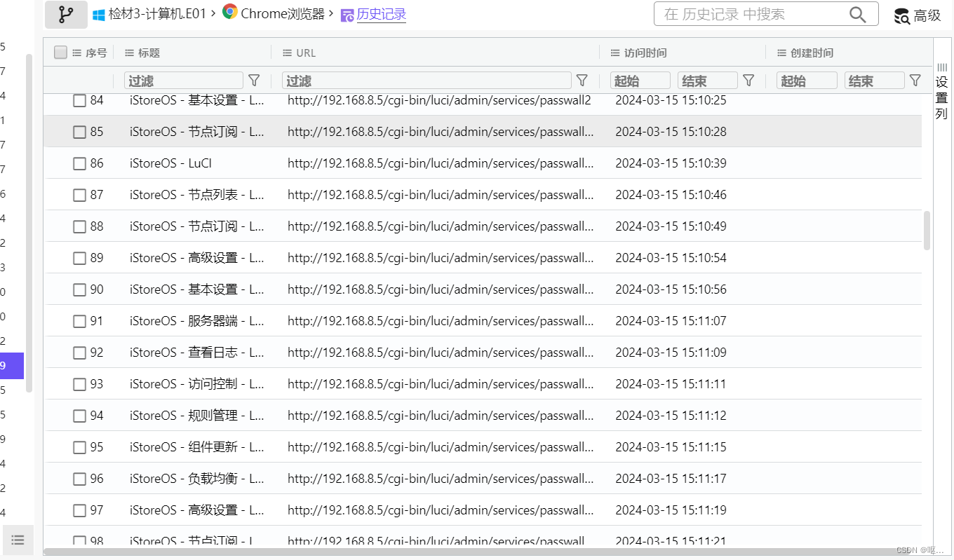The width and height of the screenshot is (954, 560).
Task: Click the URL column header menu icon
Action: [287, 53]
